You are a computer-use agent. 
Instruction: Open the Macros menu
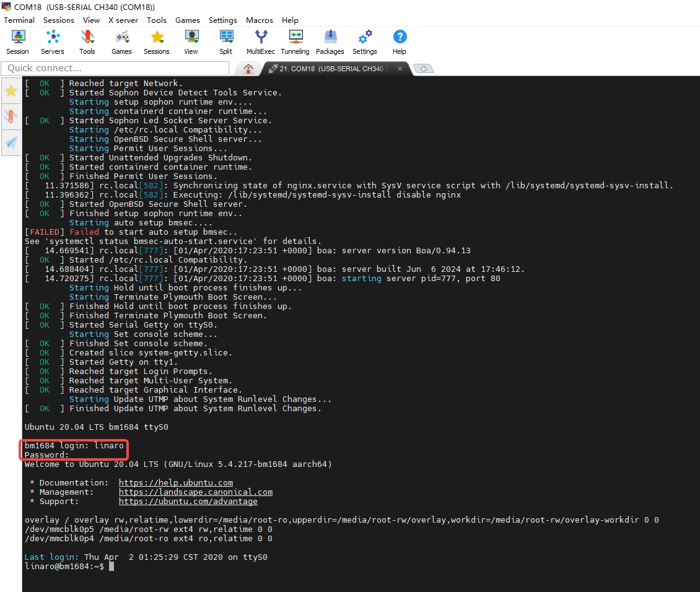260,20
